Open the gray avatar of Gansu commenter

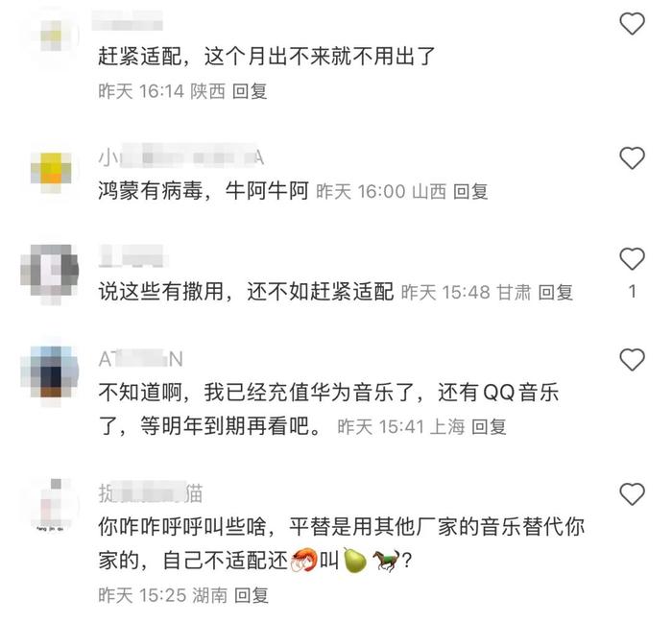tap(50, 272)
